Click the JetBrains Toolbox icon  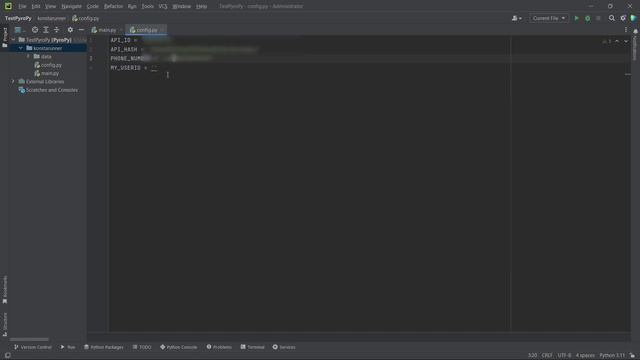(633, 18)
